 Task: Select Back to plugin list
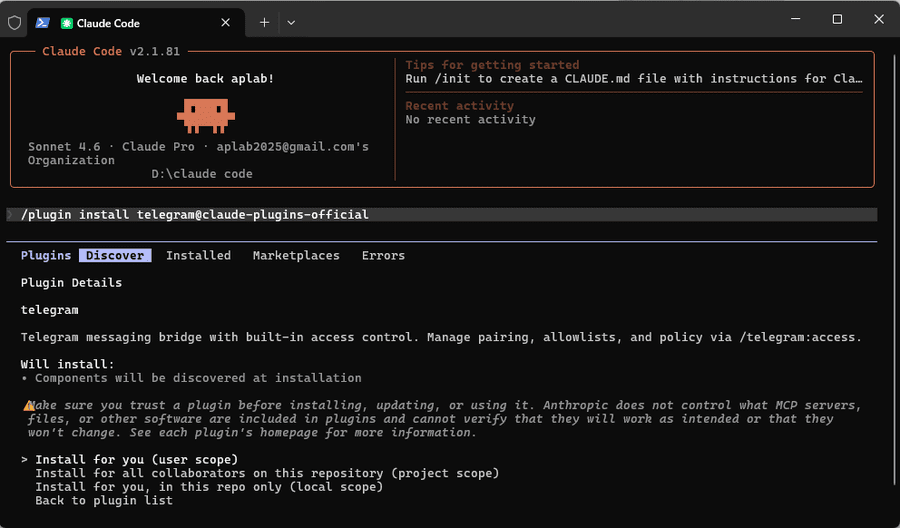(104, 500)
